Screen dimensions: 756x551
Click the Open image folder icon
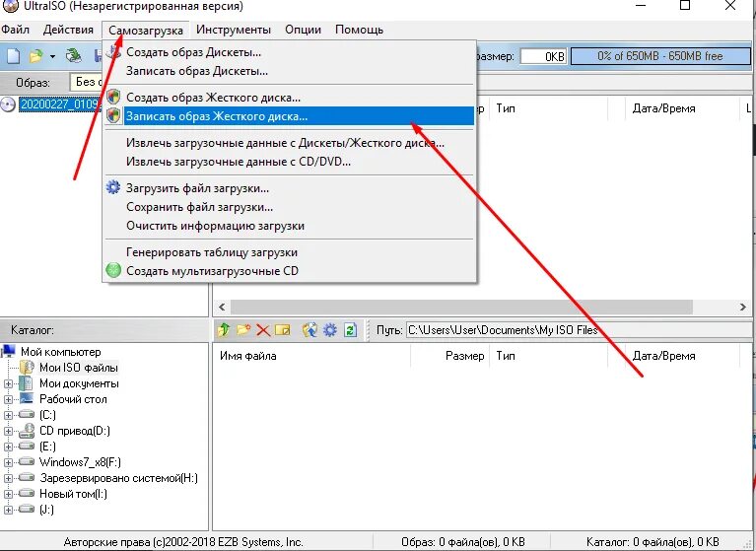pyautogui.click(x=36, y=56)
